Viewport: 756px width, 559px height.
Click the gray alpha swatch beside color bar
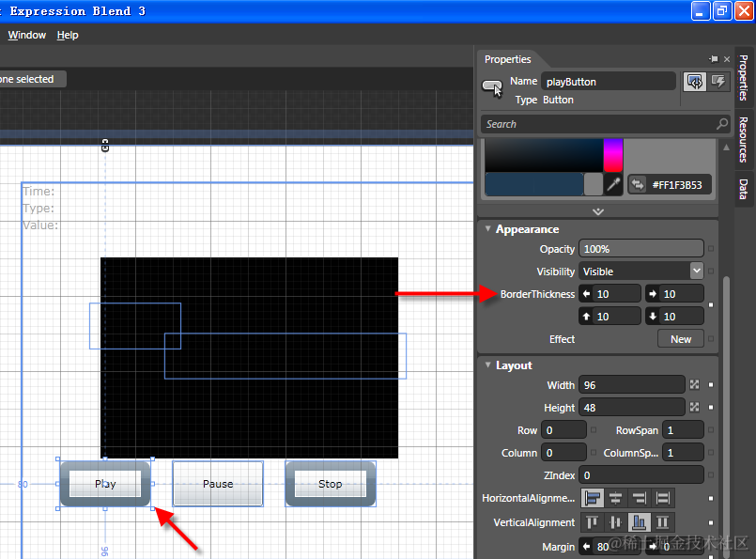pos(593,184)
